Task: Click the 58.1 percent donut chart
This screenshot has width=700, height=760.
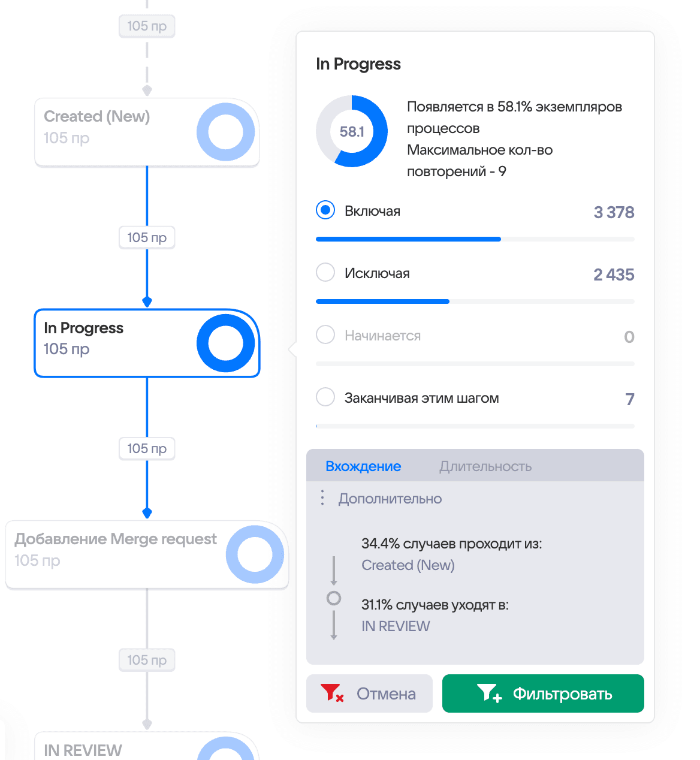Action: point(352,131)
